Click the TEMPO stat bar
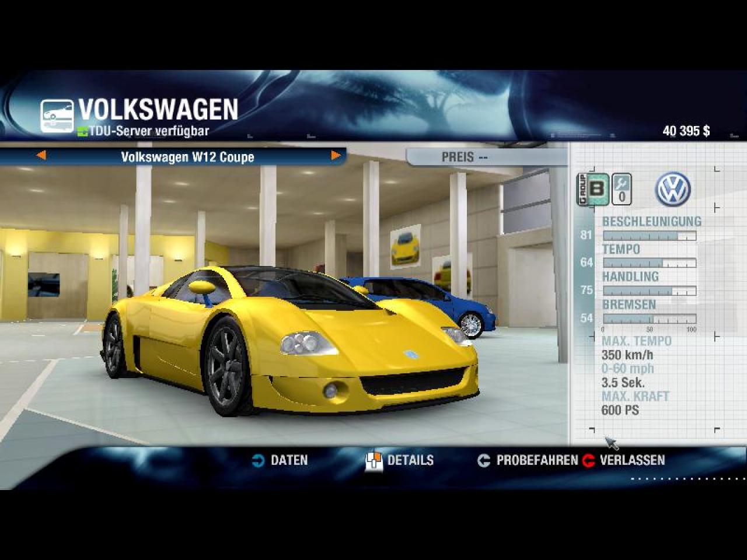 click(650, 263)
